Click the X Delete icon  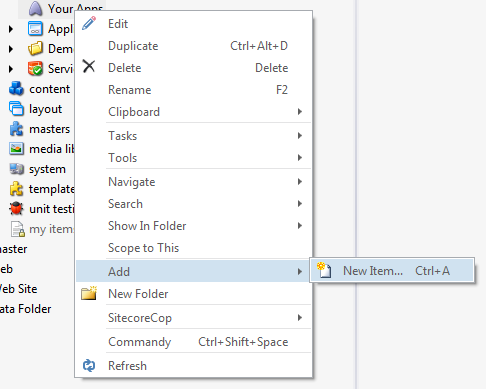[x=89, y=66]
